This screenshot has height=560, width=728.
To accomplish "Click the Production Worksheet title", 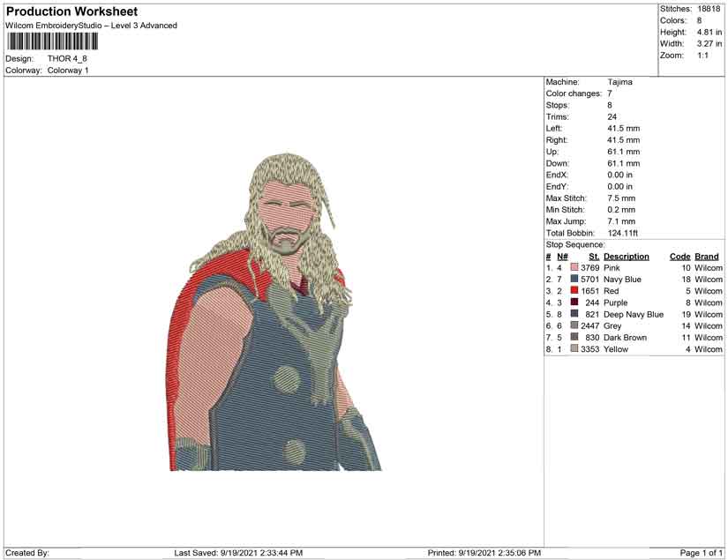I will click(x=72, y=11).
